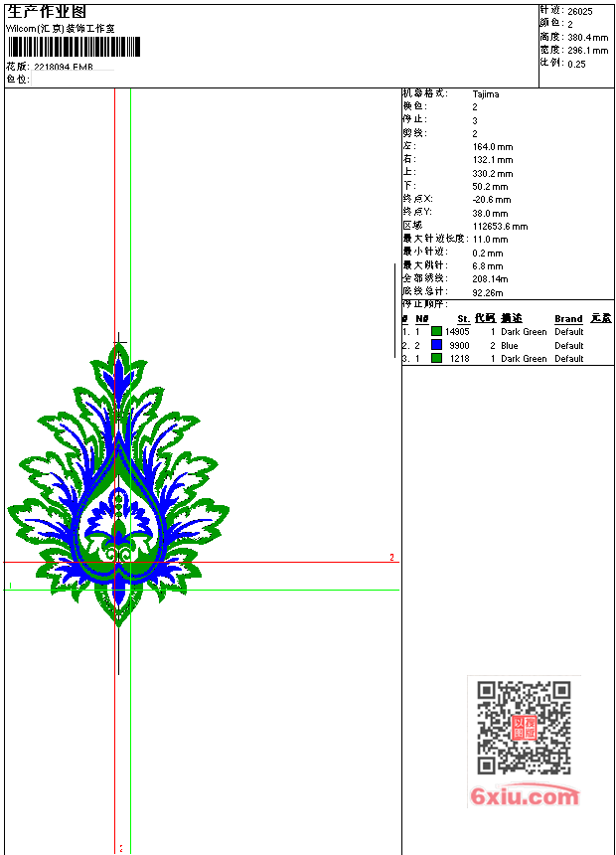The width and height of the screenshot is (616, 855).
Task: Select the height value 380.4mm
Action: point(587,37)
